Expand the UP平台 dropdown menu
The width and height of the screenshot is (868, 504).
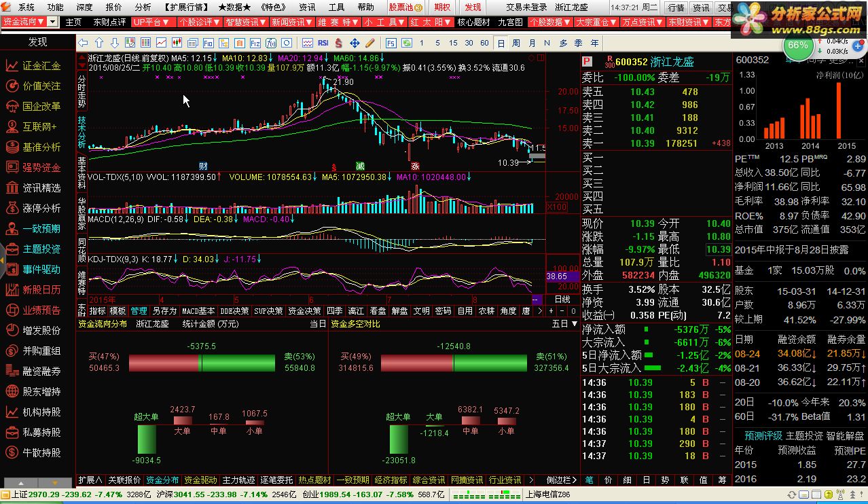pyautogui.click(x=153, y=22)
